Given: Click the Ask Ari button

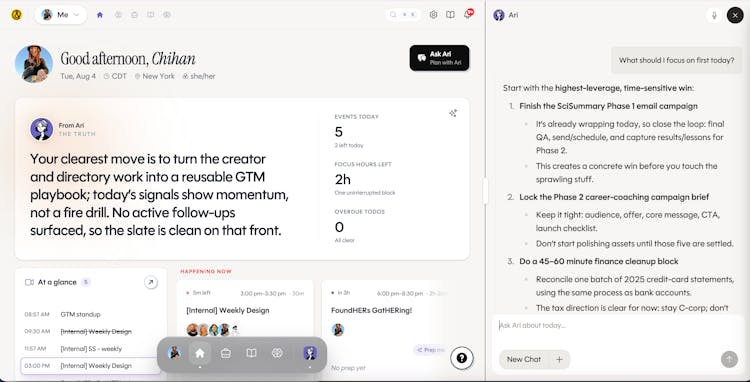Looking at the screenshot, I should pyautogui.click(x=439, y=58).
